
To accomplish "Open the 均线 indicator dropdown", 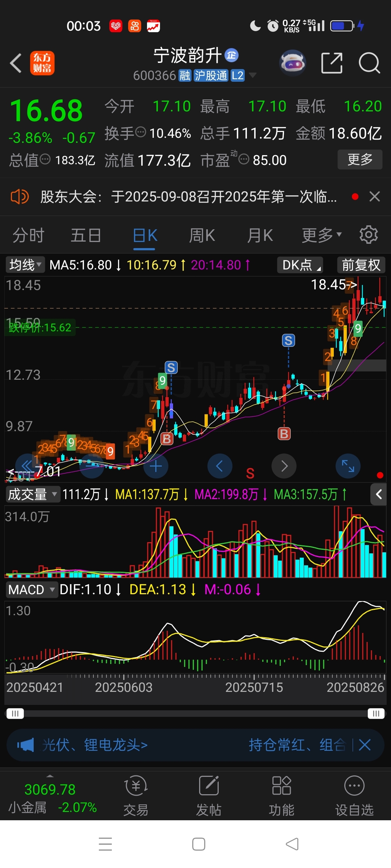I will click(25, 265).
